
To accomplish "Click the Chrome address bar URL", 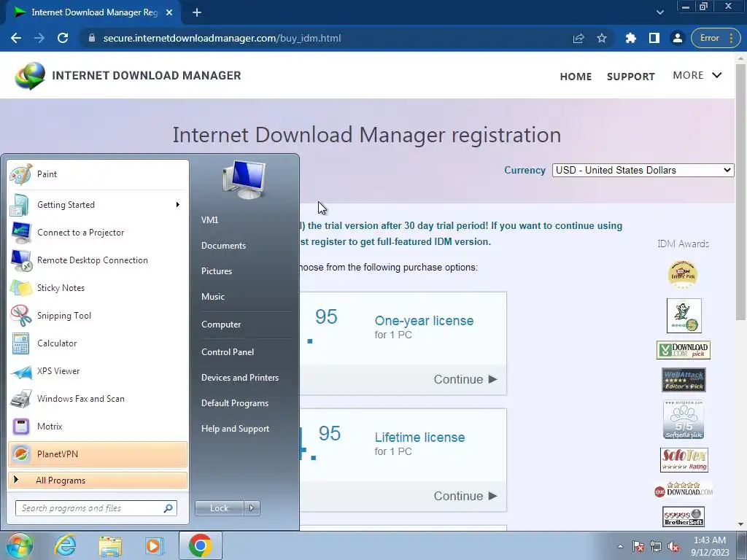I will click(222, 38).
